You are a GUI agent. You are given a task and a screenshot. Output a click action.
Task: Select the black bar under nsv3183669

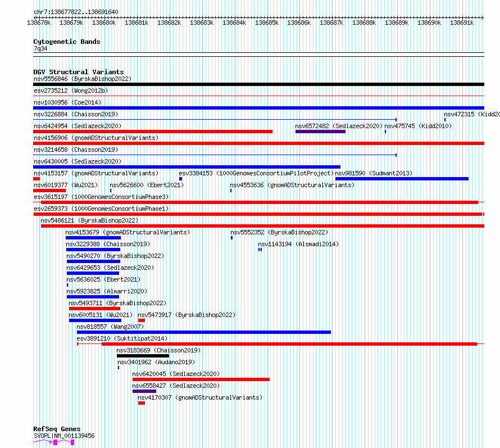[x=143, y=356]
